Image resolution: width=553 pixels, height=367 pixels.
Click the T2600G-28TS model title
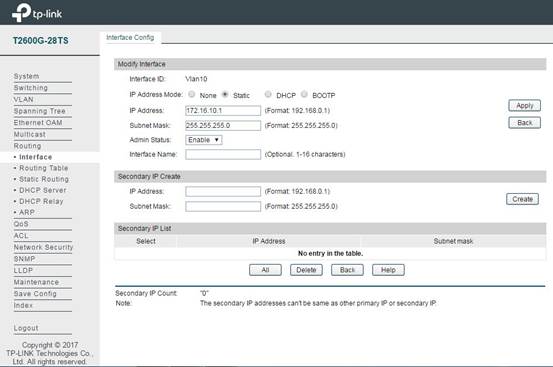coord(41,41)
